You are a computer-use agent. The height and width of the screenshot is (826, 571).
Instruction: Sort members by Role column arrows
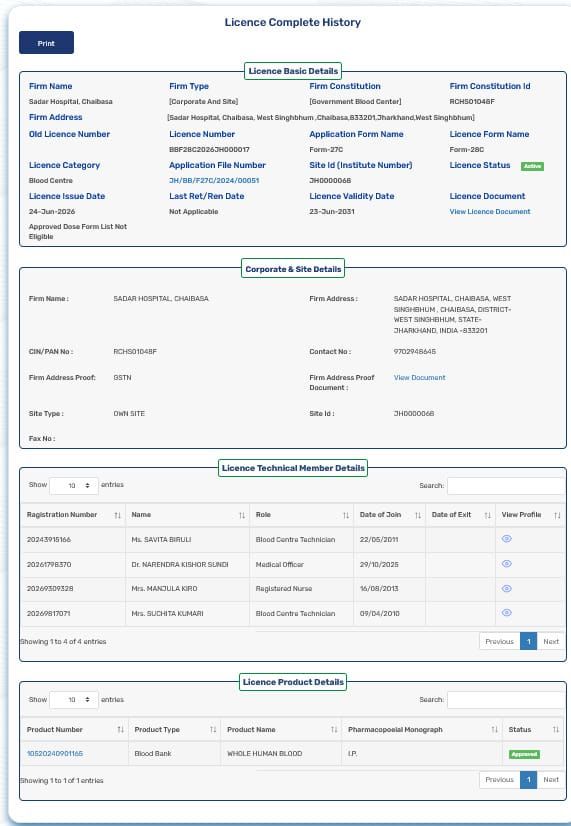[346, 515]
